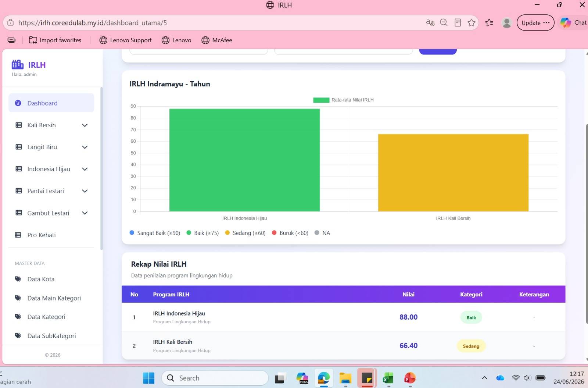Open the Data Kategori menu item
Image resolution: width=588 pixels, height=388 pixels.
[x=51, y=317]
